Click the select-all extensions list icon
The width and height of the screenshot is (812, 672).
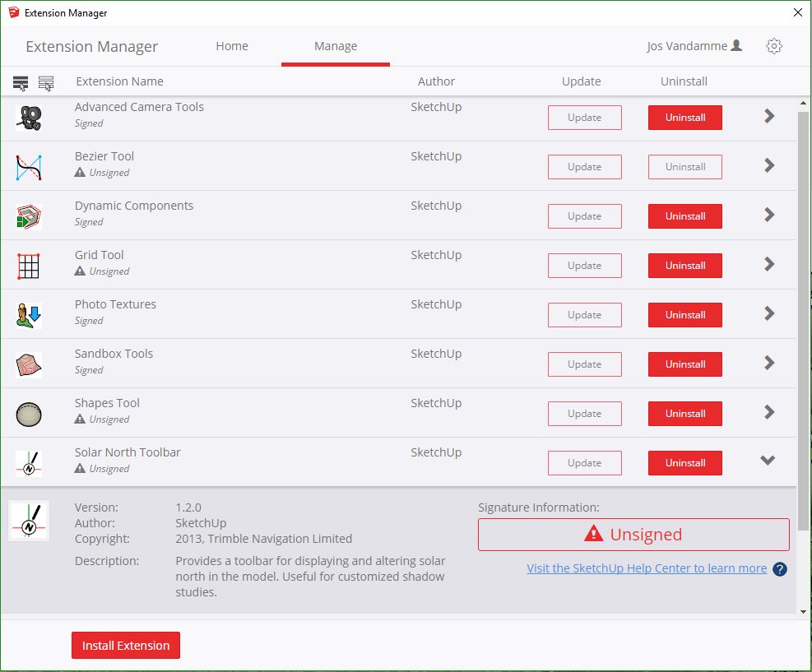[x=21, y=83]
